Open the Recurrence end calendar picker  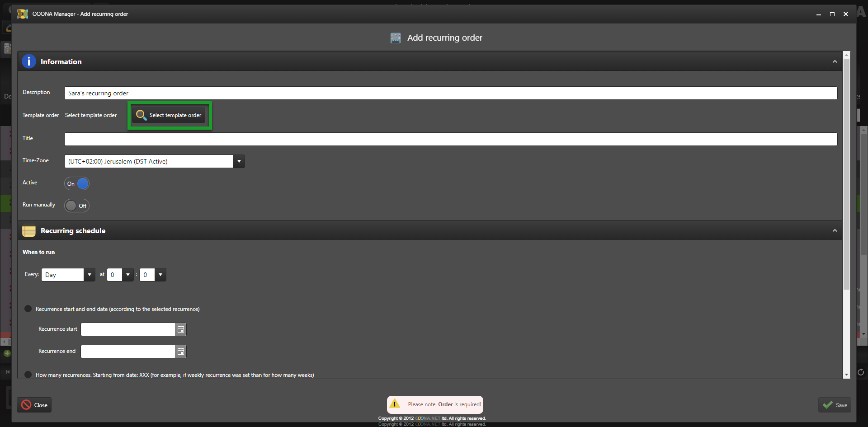tap(181, 352)
